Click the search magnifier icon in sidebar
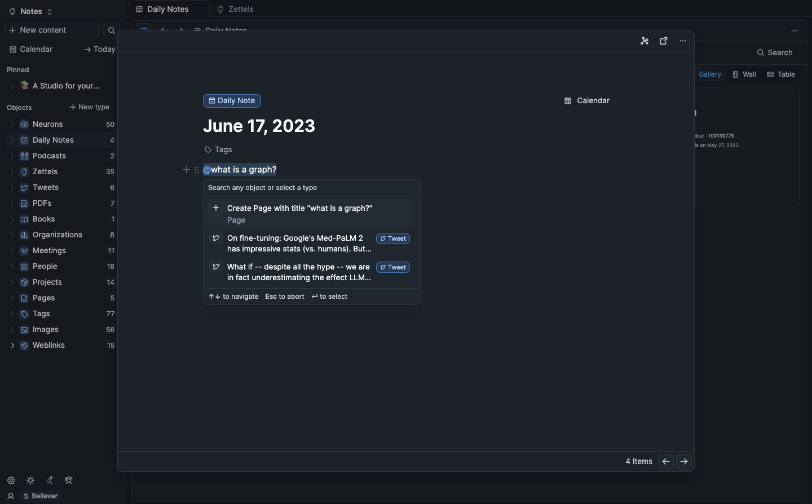812x504 pixels. 111,30
